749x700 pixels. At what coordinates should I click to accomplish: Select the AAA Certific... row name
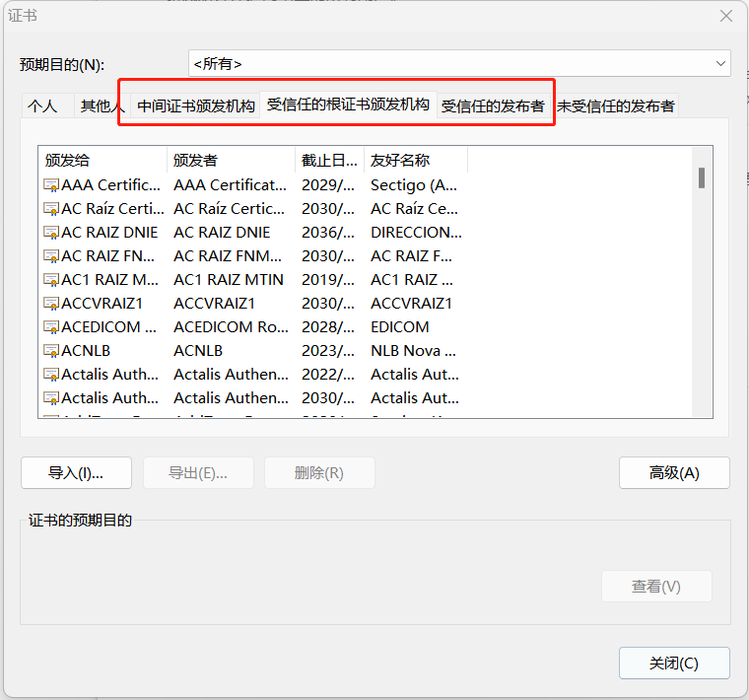tap(110, 185)
